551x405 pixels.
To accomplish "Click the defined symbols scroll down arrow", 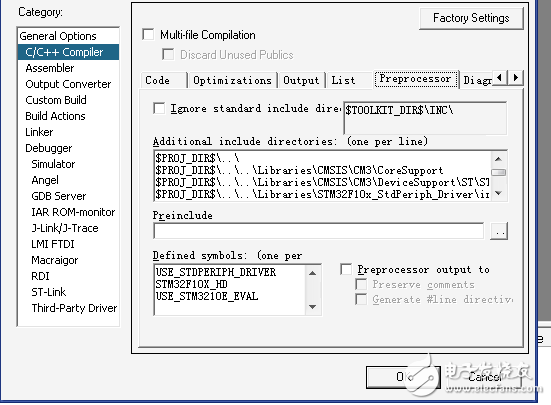I will click(x=312, y=307).
